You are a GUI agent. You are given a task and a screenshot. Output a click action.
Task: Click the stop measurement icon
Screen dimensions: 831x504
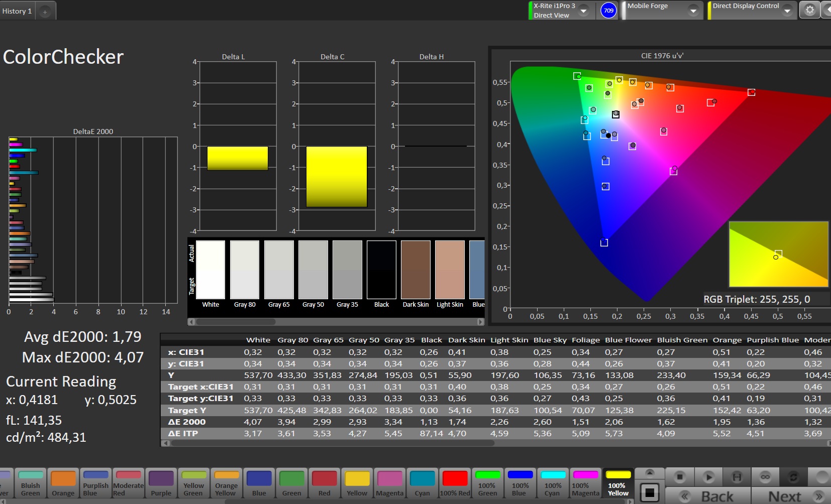tap(679, 477)
